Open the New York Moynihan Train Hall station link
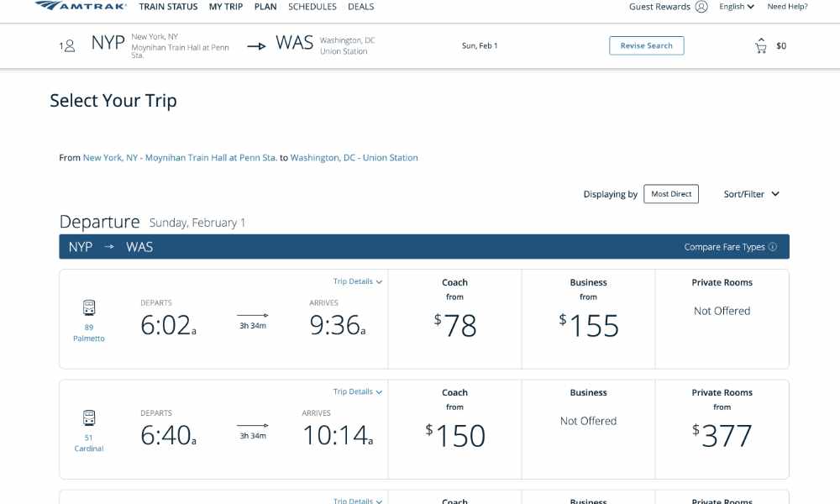The height and width of the screenshot is (504, 840). pyautogui.click(x=180, y=157)
